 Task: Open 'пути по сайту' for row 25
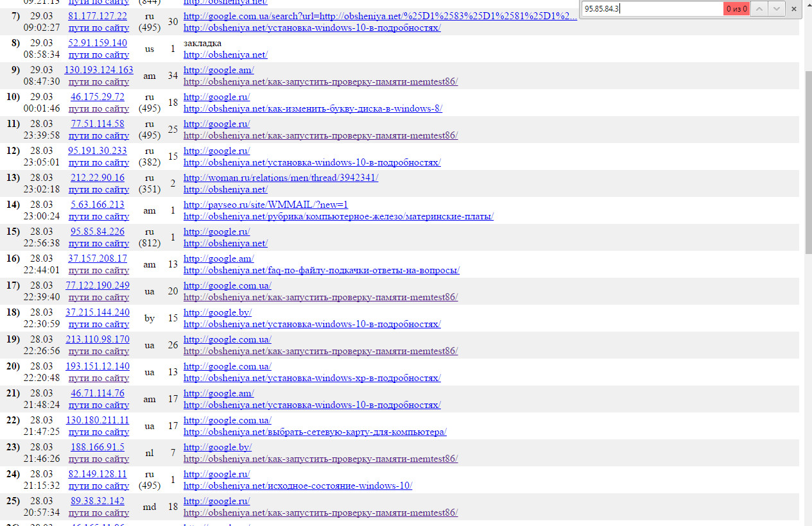click(99, 513)
